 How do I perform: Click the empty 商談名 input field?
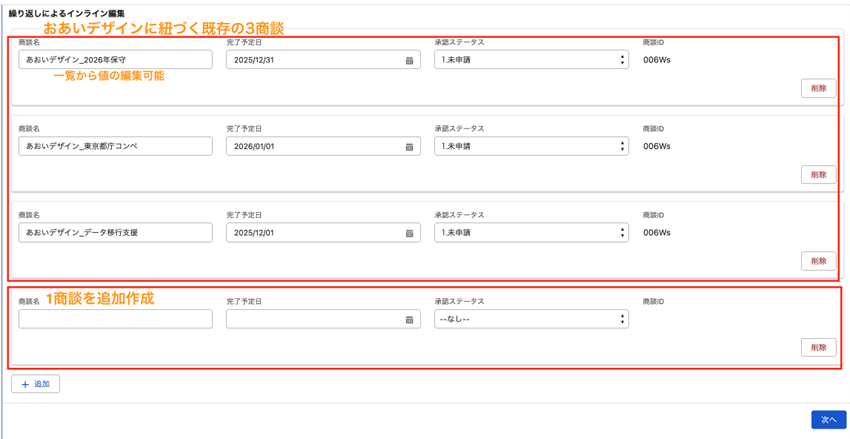point(115,320)
